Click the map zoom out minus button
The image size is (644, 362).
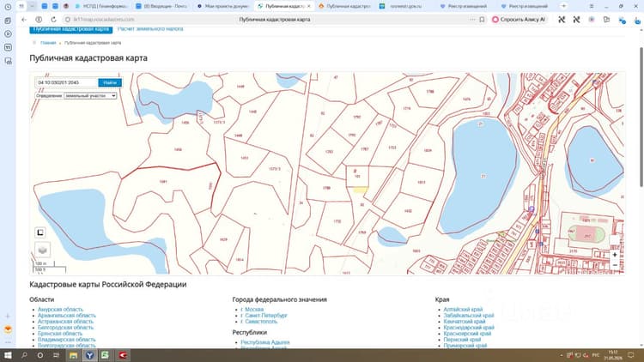pyautogui.click(x=615, y=265)
